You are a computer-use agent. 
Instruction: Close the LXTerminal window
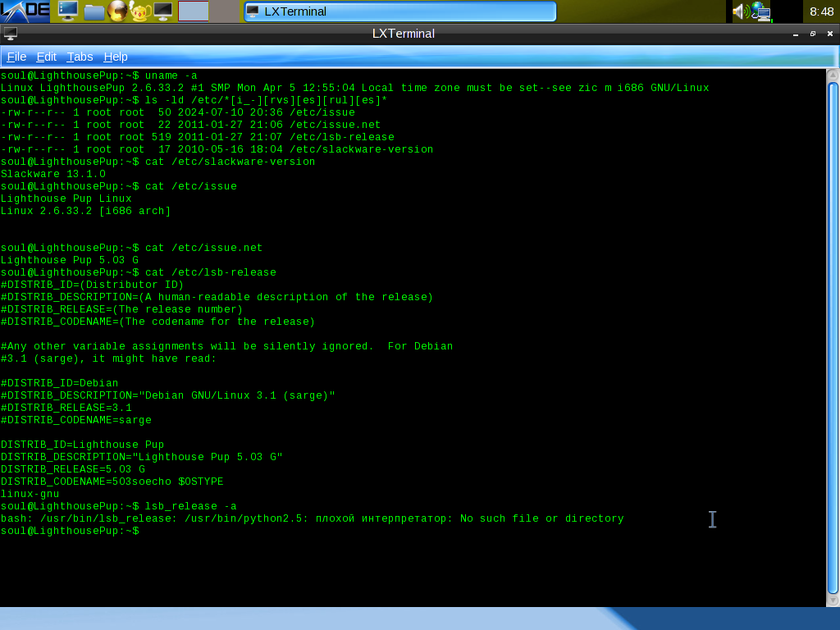click(x=830, y=34)
